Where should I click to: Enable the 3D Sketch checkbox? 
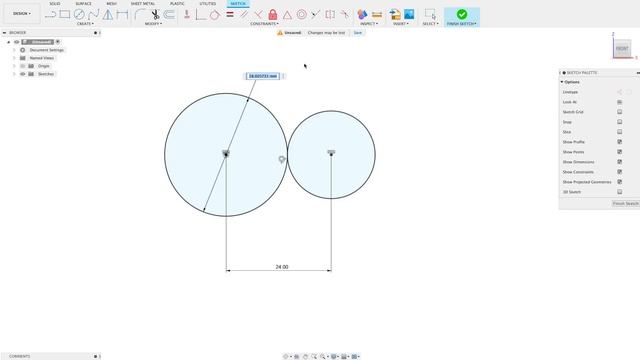click(x=620, y=192)
